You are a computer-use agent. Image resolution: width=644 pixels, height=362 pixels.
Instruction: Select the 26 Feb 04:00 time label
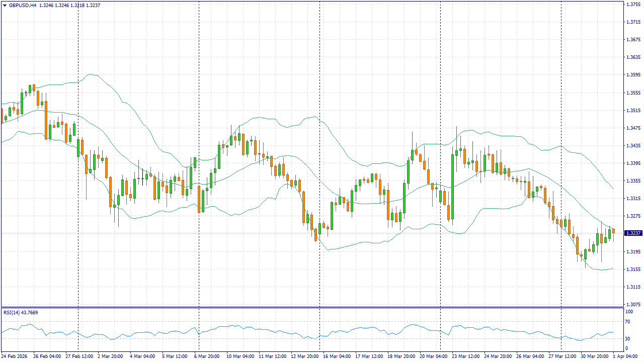point(47,356)
